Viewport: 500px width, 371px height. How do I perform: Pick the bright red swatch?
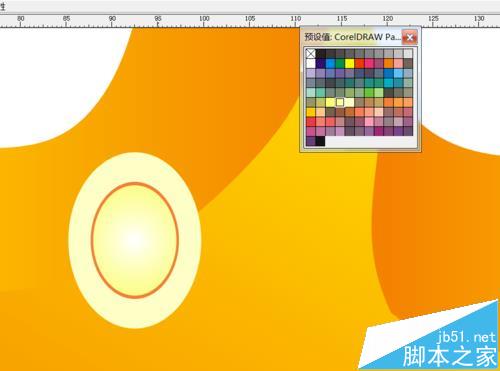tap(359, 63)
